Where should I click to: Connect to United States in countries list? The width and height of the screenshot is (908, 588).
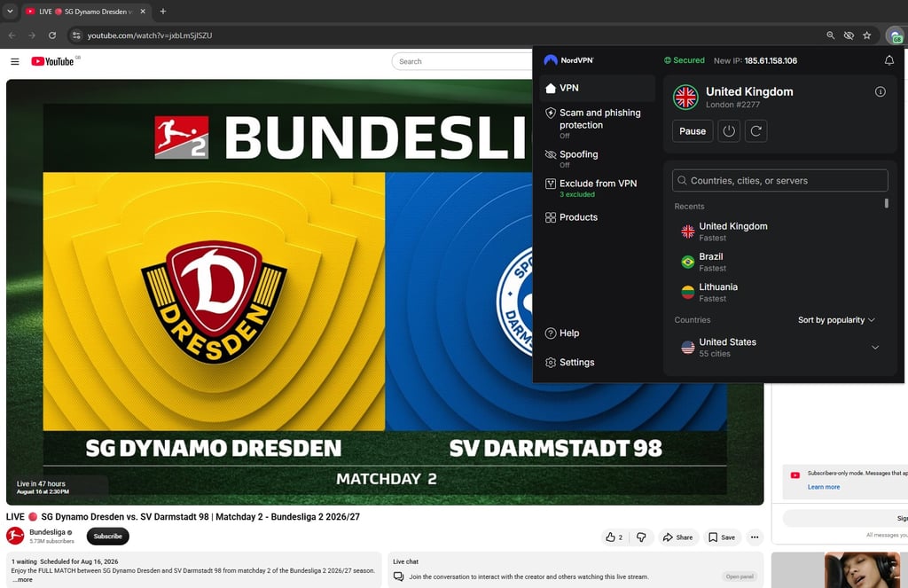(x=776, y=348)
